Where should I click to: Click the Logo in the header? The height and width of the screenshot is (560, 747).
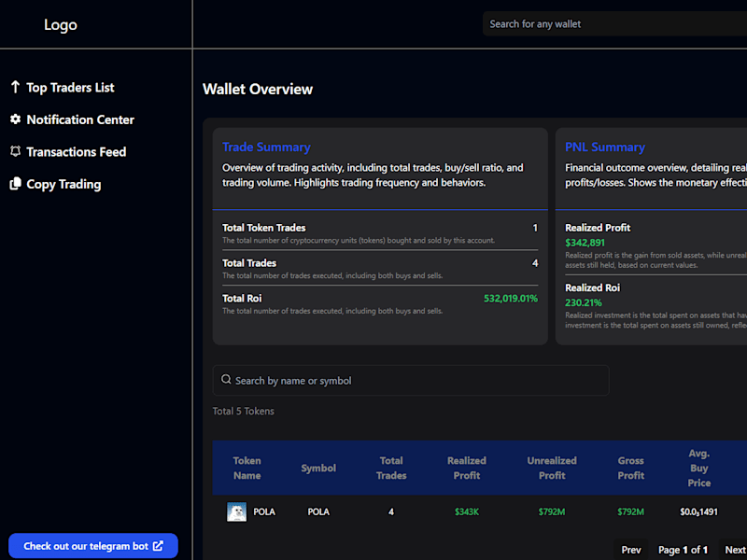point(61,25)
